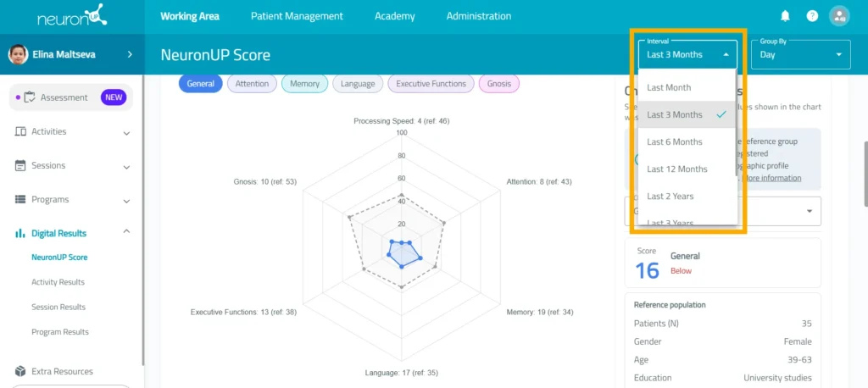
Task: Click the page vertical scrollbar
Action: click(864, 173)
